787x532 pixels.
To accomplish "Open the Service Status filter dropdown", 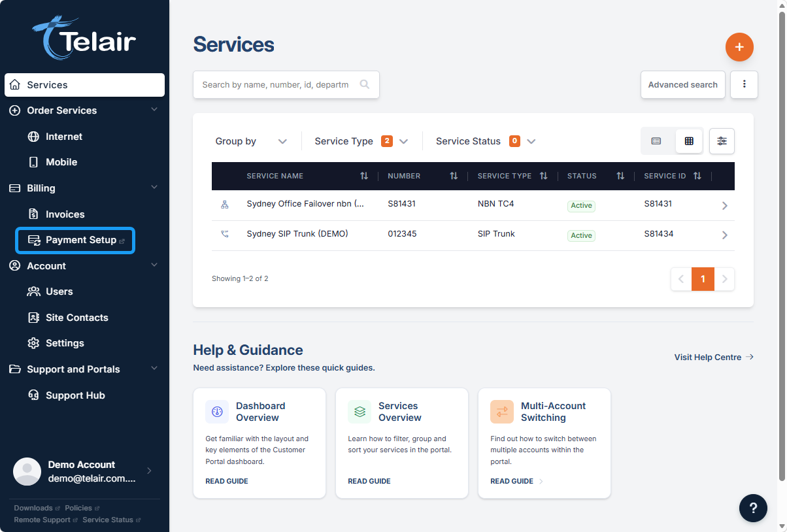I will (x=486, y=141).
